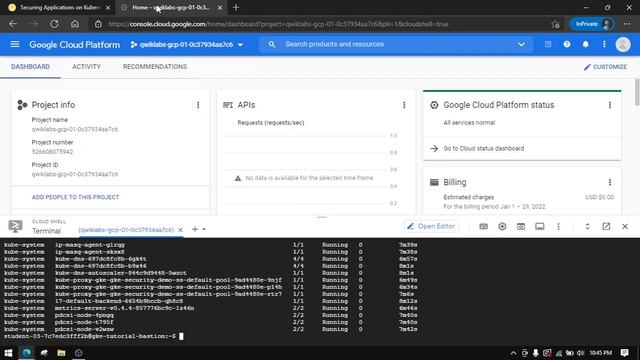Click the dashboard vertical scrollbar

637,93
